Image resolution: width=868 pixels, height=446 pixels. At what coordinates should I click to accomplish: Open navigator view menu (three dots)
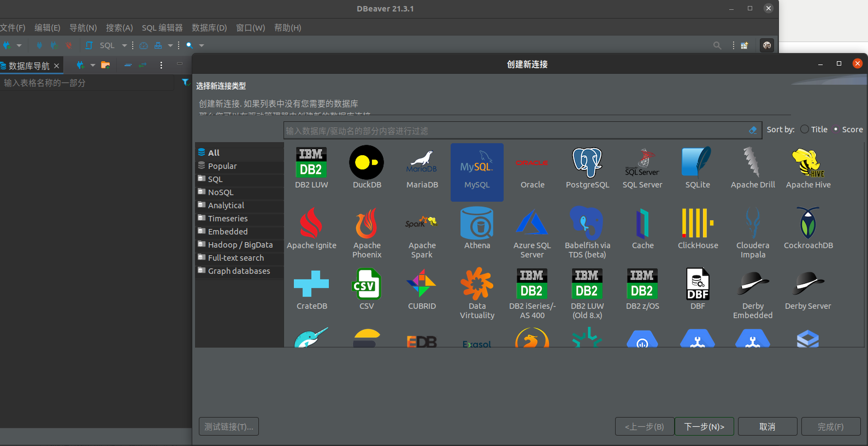coord(161,65)
